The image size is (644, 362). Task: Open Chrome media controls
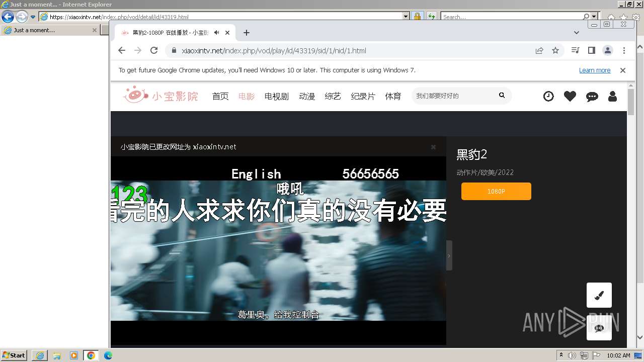[576, 50]
